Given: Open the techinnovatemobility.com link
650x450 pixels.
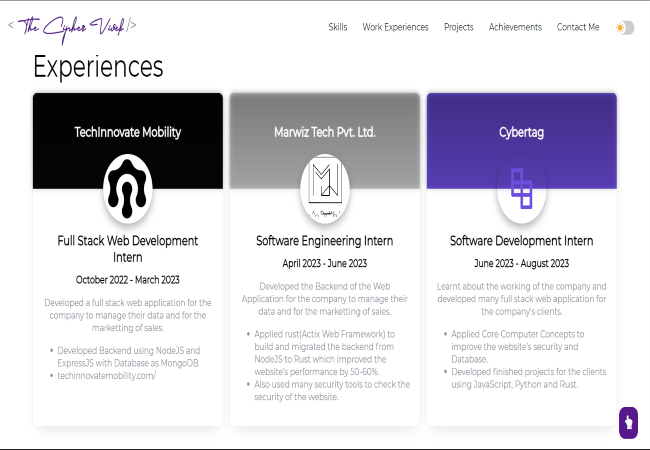Looking at the screenshot, I should (107, 375).
